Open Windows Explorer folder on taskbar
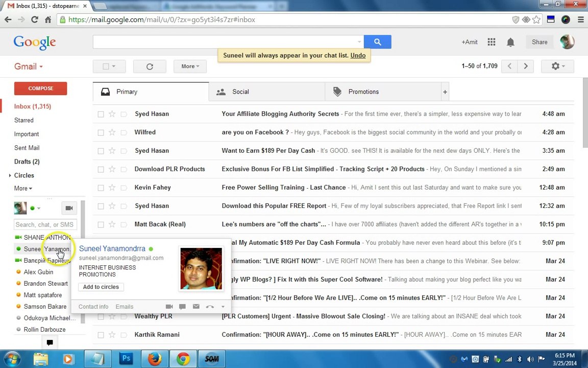 41,359
